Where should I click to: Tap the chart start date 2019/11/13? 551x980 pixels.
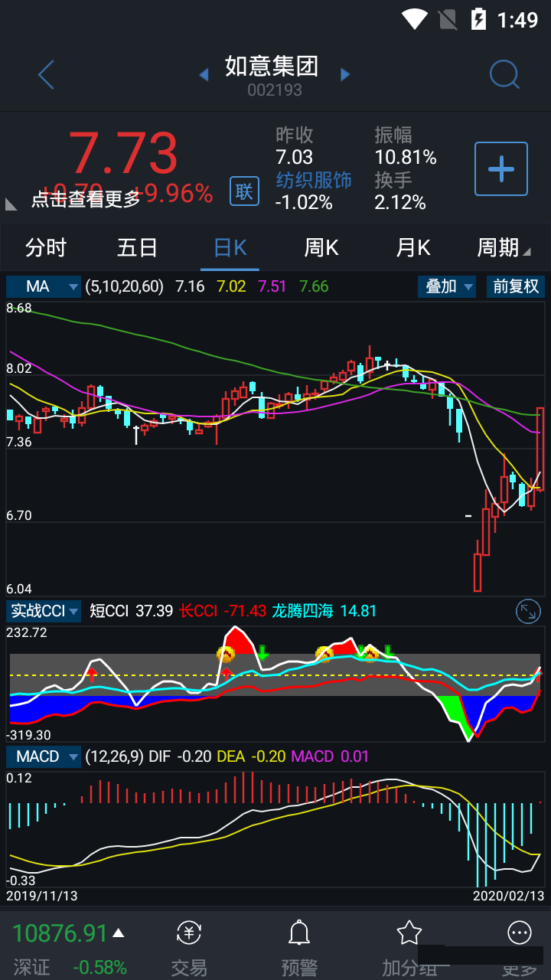42,895
